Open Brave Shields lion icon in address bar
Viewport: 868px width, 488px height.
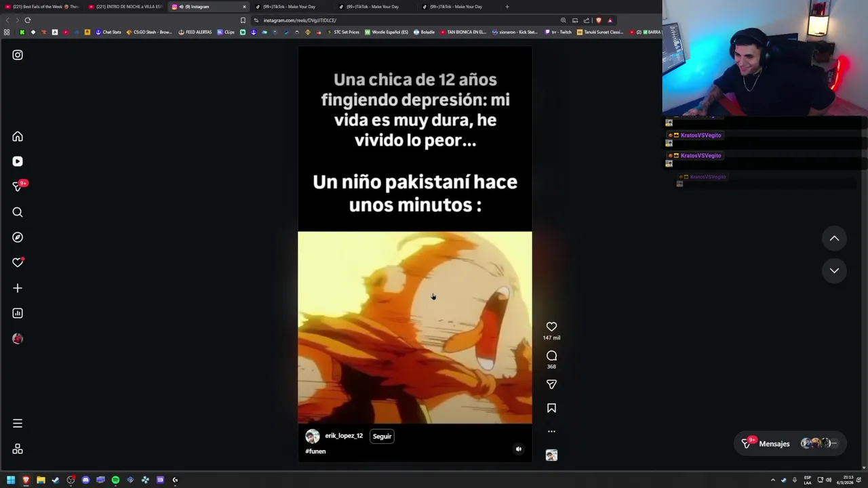(598, 20)
